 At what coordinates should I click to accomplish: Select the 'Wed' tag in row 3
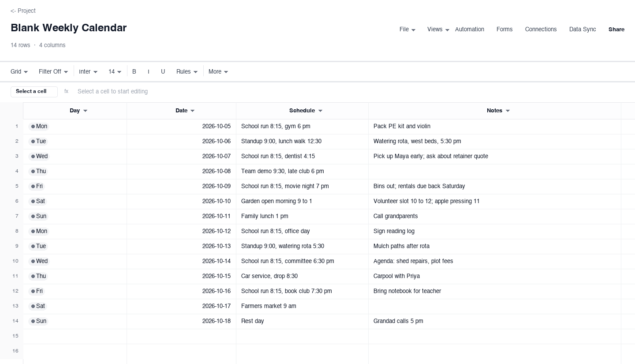[x=39, y=156]
